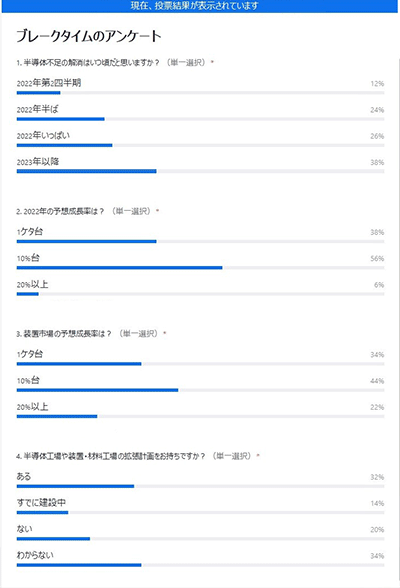The width and height of the screenshot is (400, 588).
Task: Click the 10%台 bar showing 56%
Action: [200, 268]
